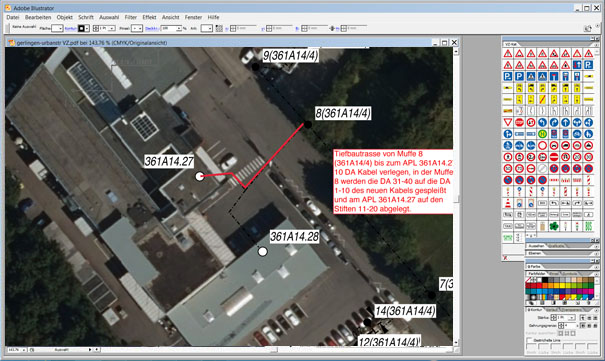This screenshot has height=361, width=605.
Task: Switch to the Grafikstile tab
Action: click(556, 246)
